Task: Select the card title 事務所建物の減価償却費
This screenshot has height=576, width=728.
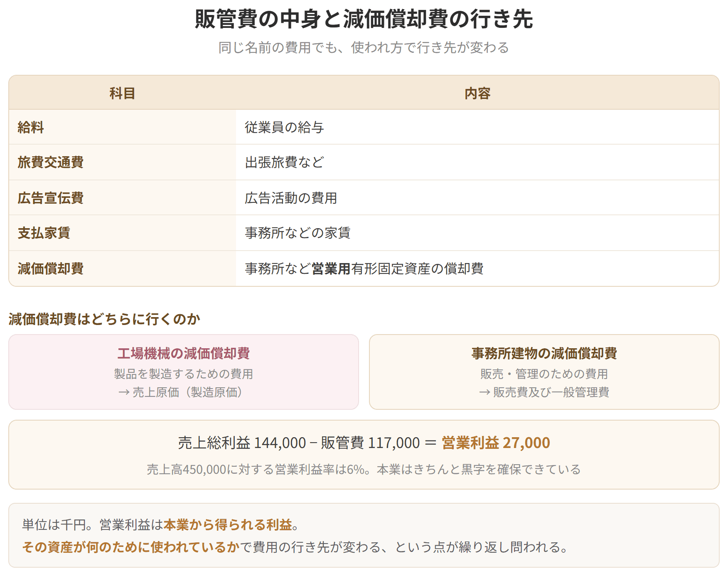Action: point(544,353)
